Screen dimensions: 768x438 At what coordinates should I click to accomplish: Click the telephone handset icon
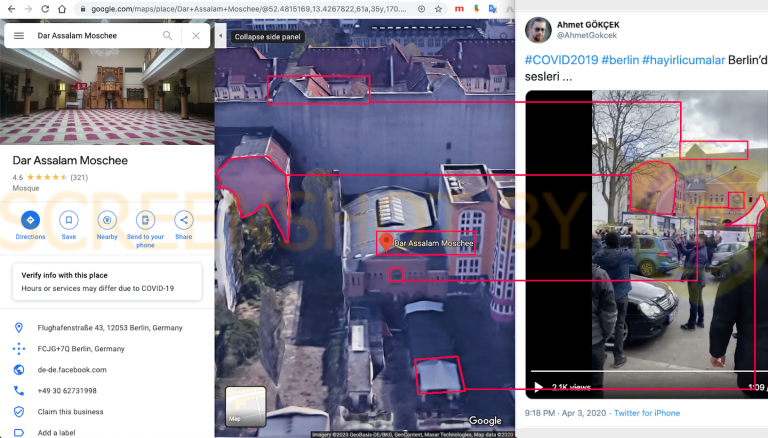(19, 391)
